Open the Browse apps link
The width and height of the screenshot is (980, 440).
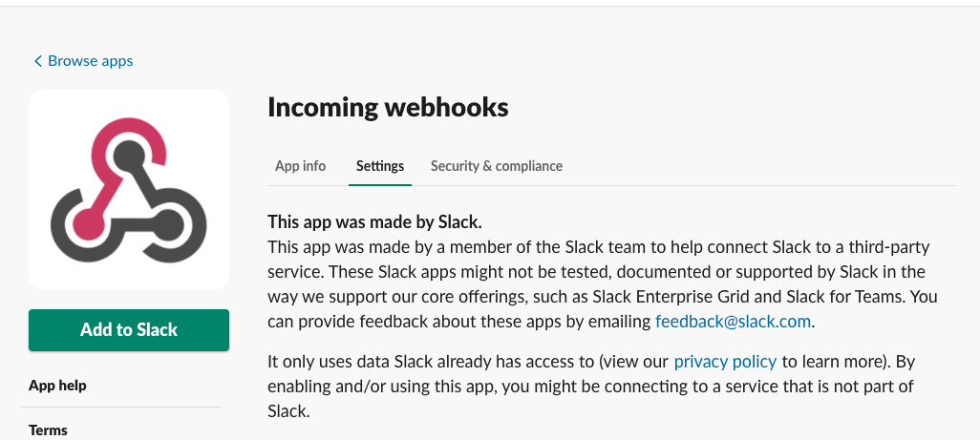pyautogui.click(x=90, y=60)
